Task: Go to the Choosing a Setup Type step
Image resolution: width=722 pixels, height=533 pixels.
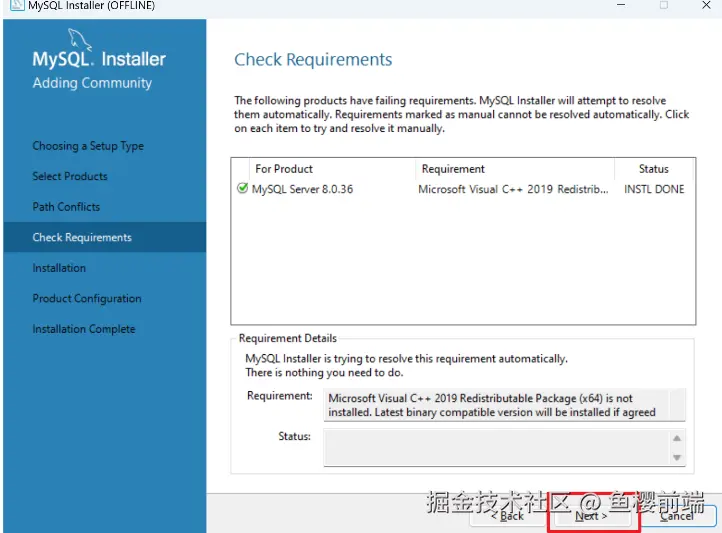Action: pyautogui.click(x=88, y=146)
